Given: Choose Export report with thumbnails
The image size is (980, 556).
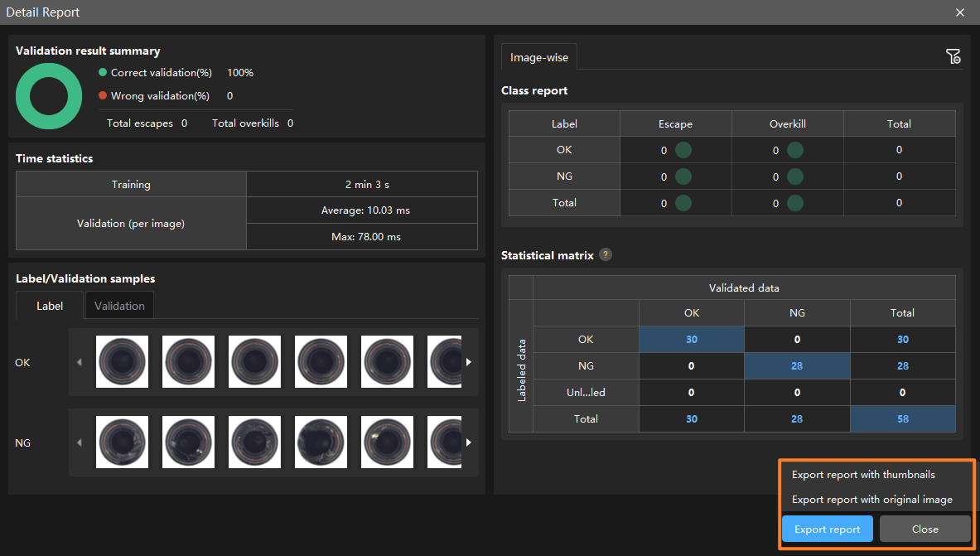Looking at the screenshot, I should click(863, 474).
